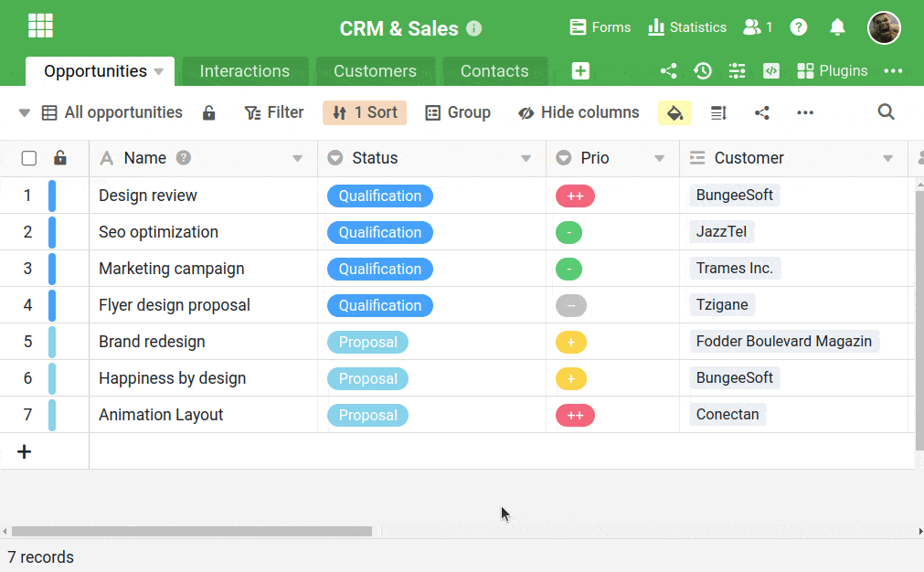Screen dimensions: 924x572
Task: Toggle the select all rows checkbox
Action: pyautogui.click(x=29, y=158)
